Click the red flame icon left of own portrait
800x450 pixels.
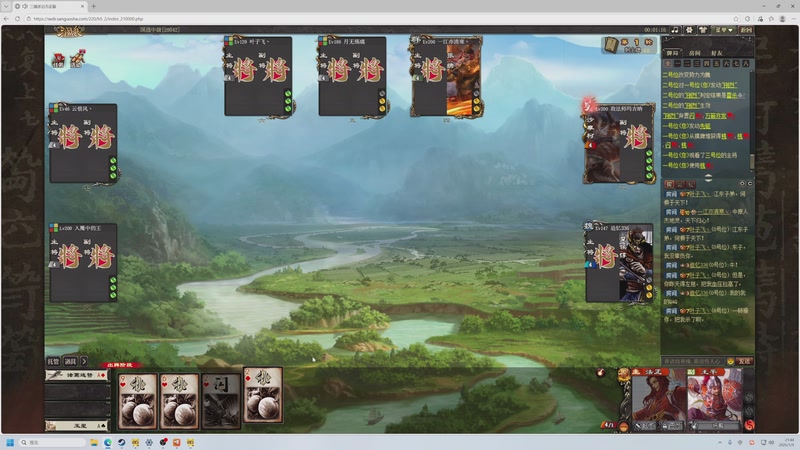click(601, 373)
